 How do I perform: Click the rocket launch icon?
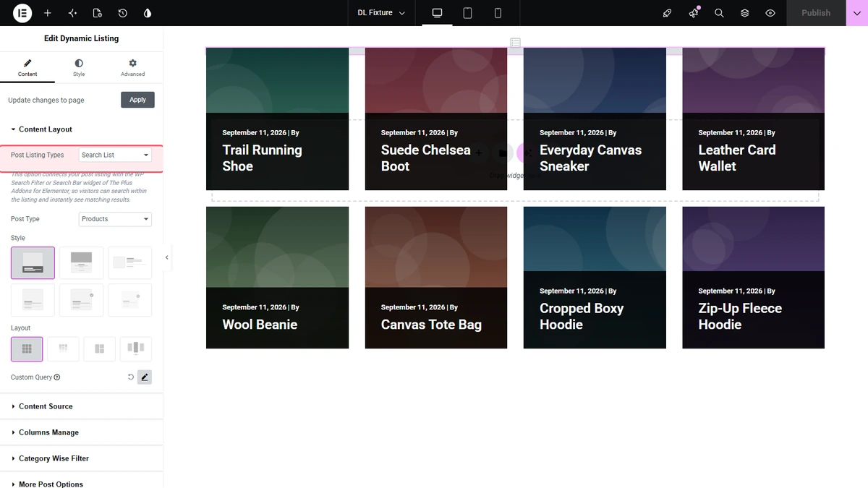(668, 13)
